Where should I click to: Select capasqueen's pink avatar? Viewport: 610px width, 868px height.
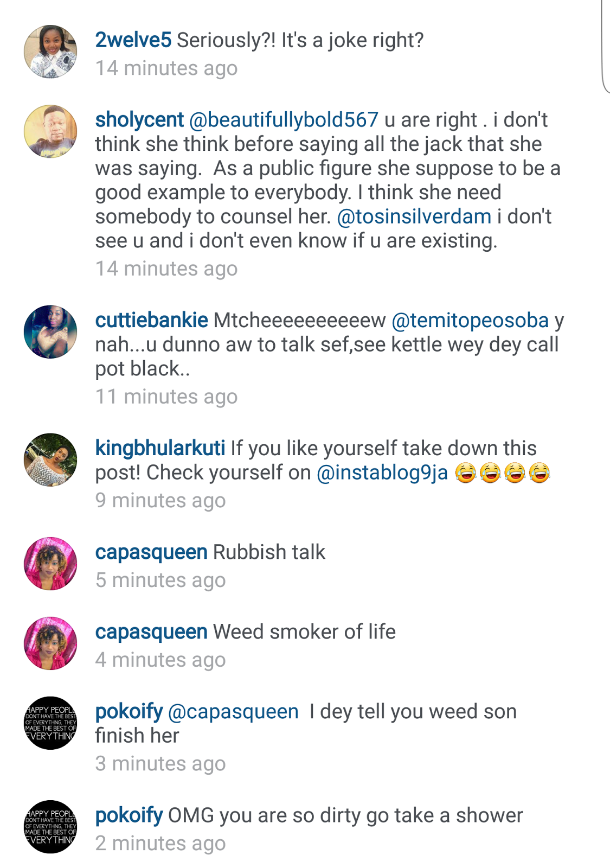tap(52, 564)
